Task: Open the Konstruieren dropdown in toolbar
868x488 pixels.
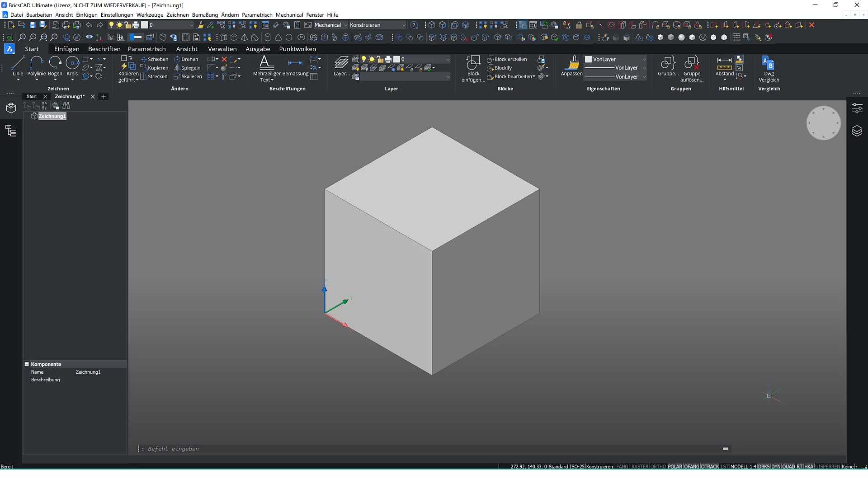Action: click(377, 25)
